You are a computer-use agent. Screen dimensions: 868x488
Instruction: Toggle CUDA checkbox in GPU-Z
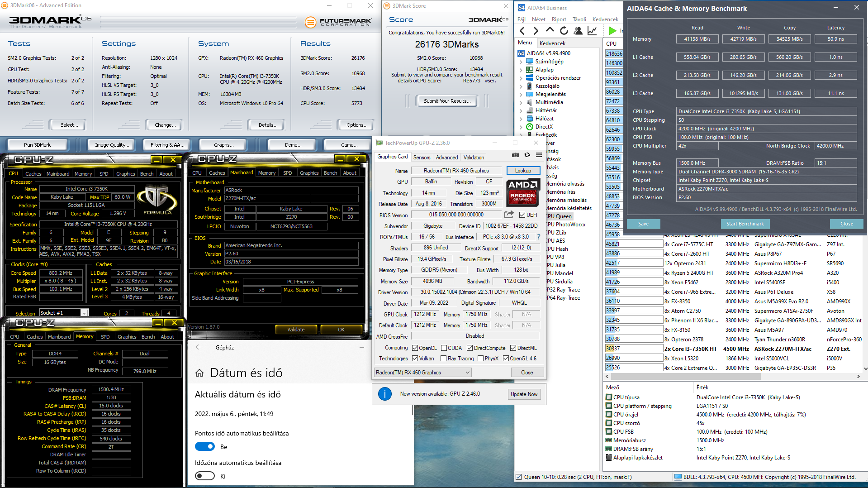point(444,348)
